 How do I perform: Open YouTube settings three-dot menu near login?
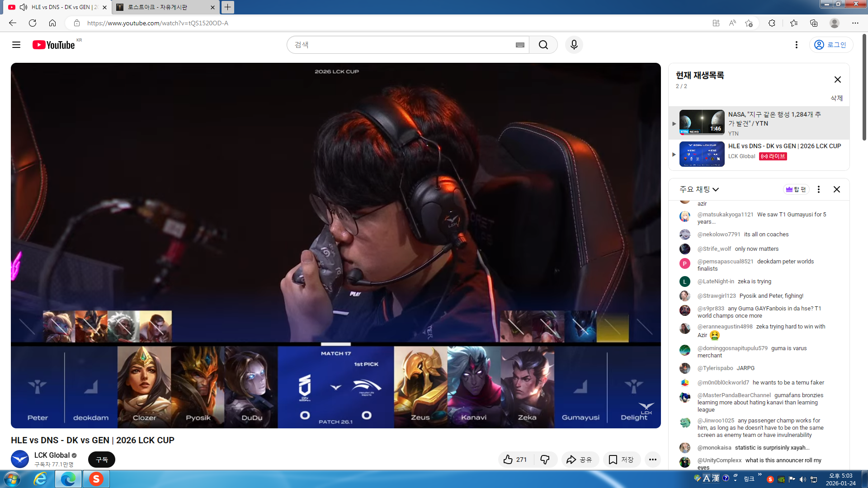[x=796, y=45]
